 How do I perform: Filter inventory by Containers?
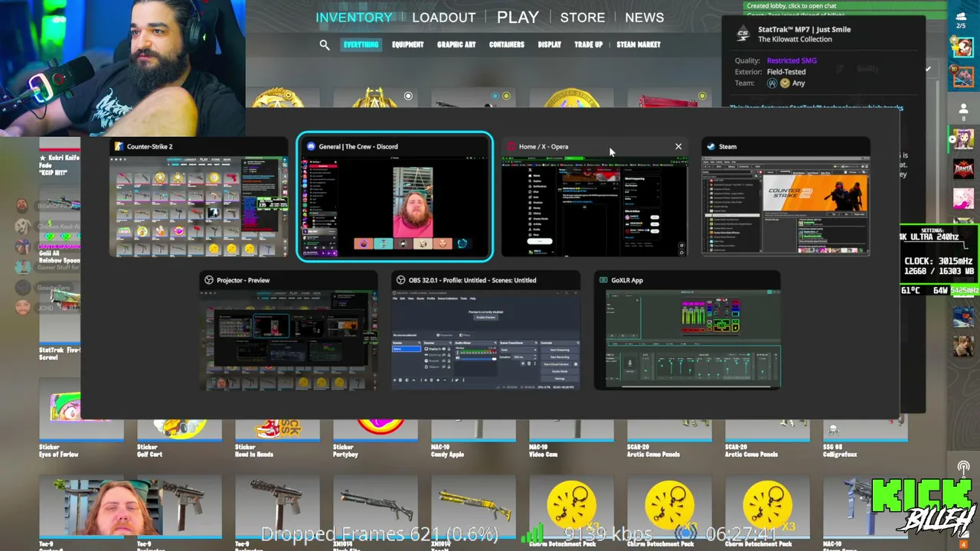507,44
